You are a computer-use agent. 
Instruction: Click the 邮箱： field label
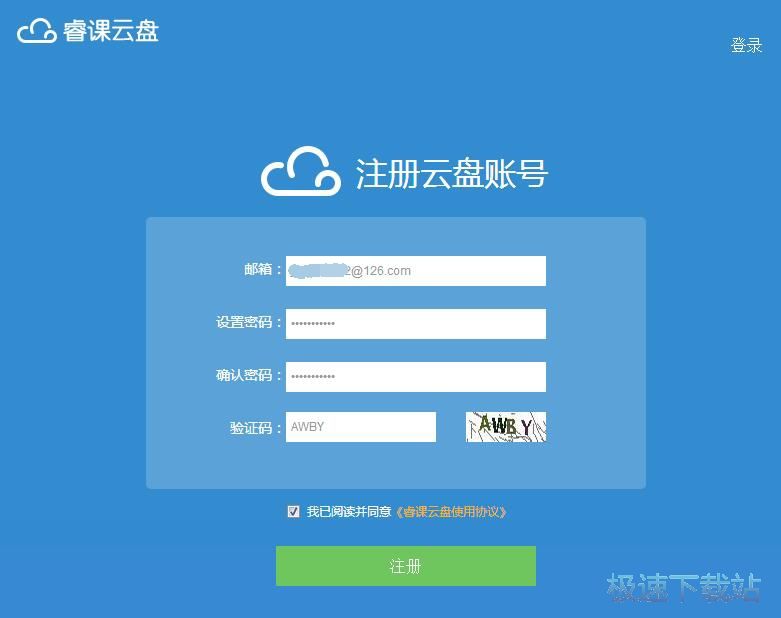point(263,269)
